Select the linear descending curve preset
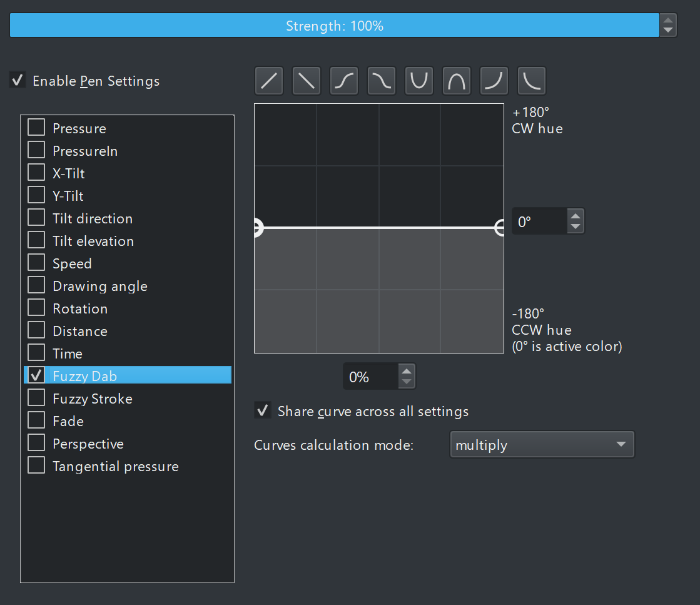This screenshot has width=700, height=605. pos(307,81)
